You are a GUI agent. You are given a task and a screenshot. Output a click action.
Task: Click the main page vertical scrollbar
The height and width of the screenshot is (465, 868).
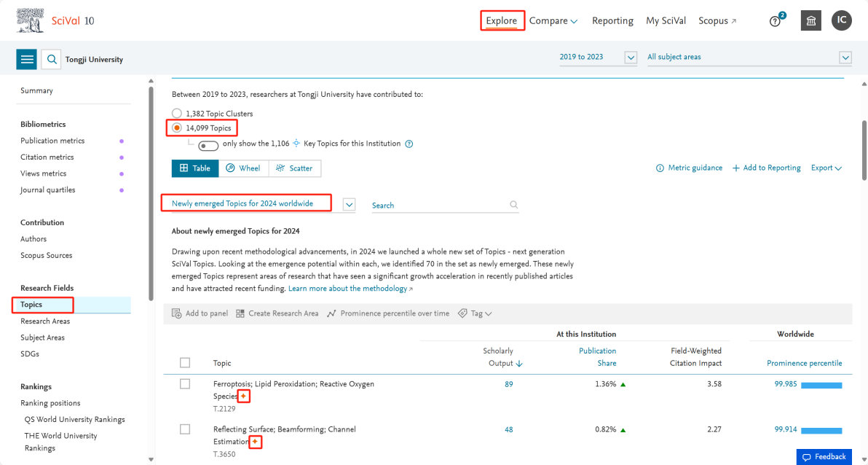(x=864, y=150)
